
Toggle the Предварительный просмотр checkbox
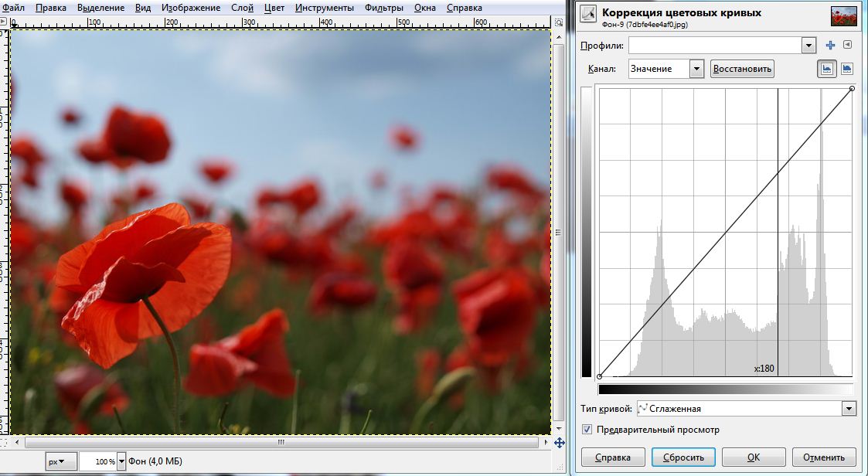[x=587, y=430]
